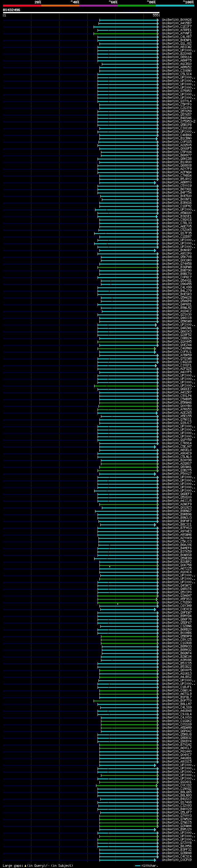Select hit label UniRef100_A9U4C9
The image size is (197, 868).
[176, 454]
